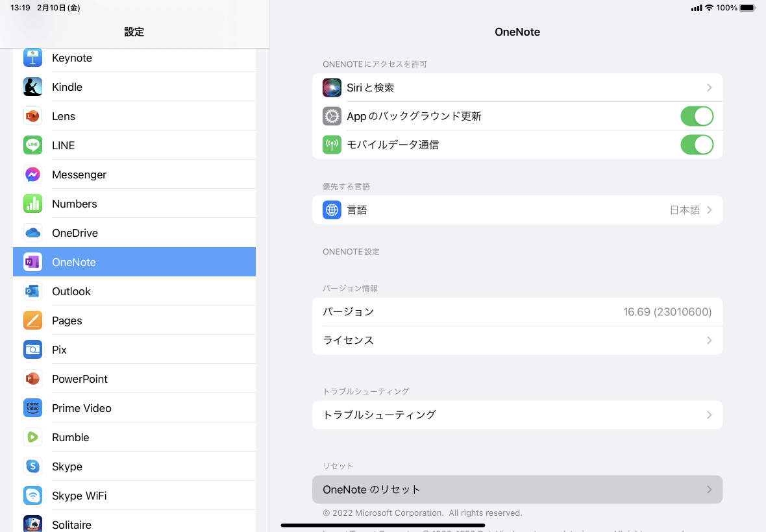766x532 pixels.
Task: Tap the Prime Video app icon
Action: (32, 408)
